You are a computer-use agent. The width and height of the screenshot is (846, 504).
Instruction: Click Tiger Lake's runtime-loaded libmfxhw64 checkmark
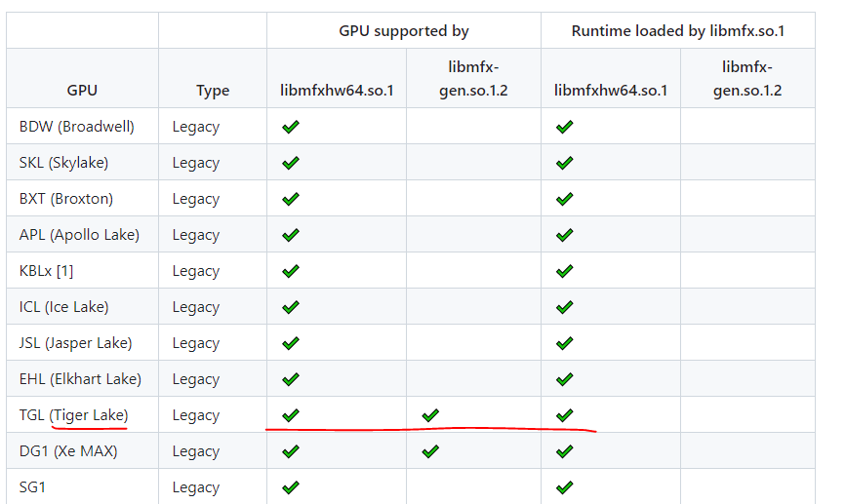point(564,415)
